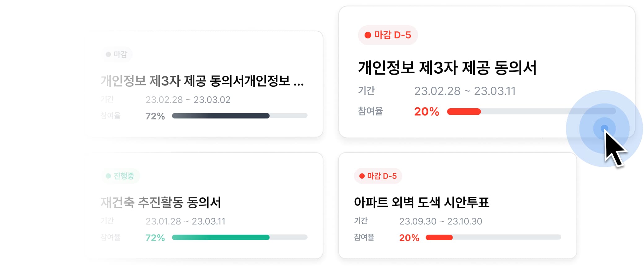Screen dimensions: 644x268
Task: Toggle the 마감 D-5 badge on the bottom-right card
Action: point(378,176)
